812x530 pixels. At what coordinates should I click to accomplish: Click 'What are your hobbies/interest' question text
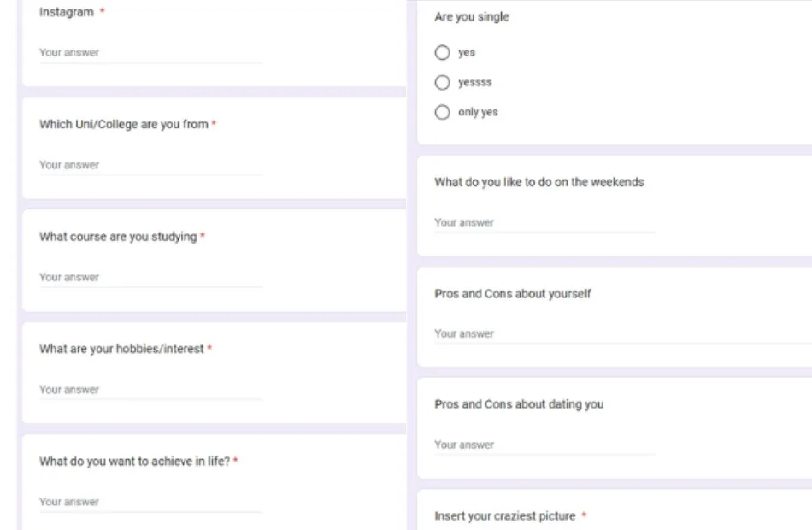coord(121,349)
